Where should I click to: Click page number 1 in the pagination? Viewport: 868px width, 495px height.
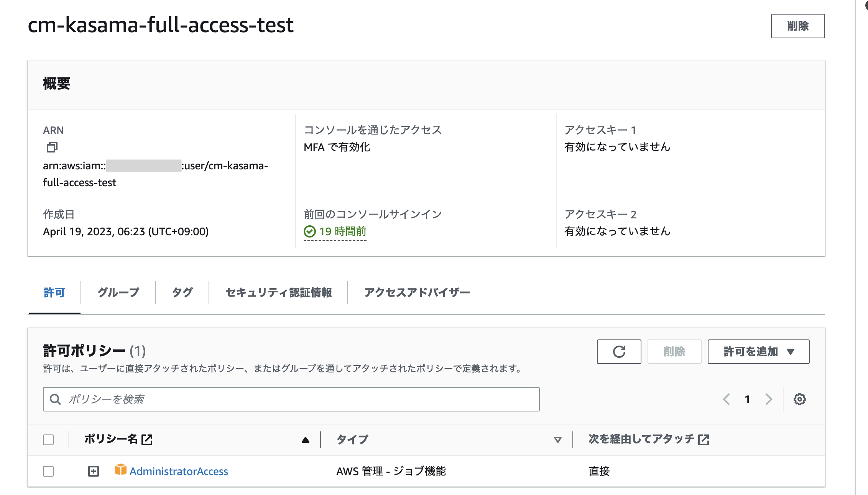pyautogui.click(x=747, y=399)
